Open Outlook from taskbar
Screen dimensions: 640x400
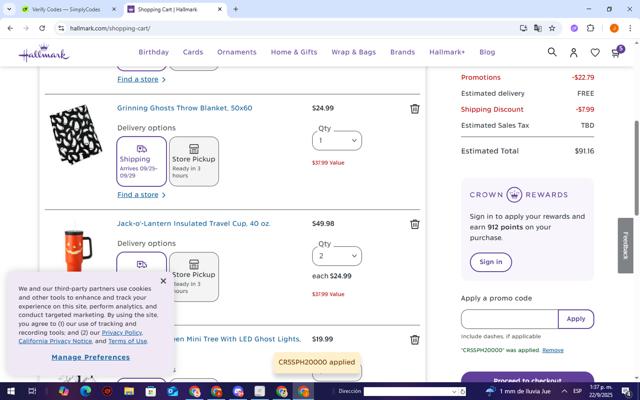click(173, 391)
